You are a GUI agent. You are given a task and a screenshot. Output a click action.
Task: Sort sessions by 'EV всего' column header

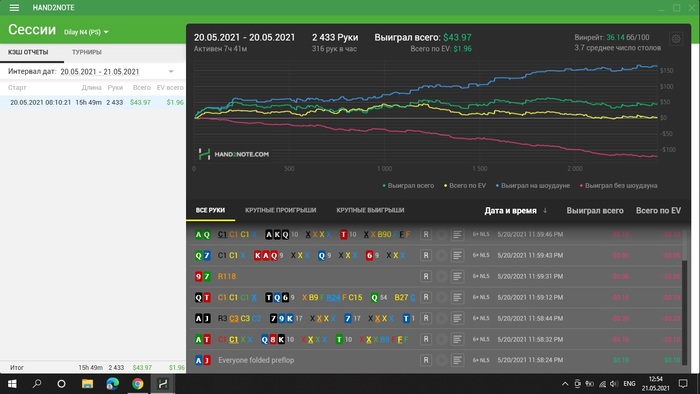tap(170, 87)
